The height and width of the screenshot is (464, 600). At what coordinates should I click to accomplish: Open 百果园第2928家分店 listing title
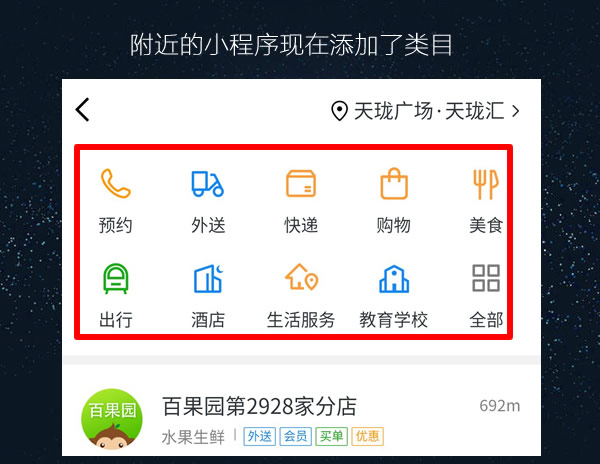(x=259, y=406)
